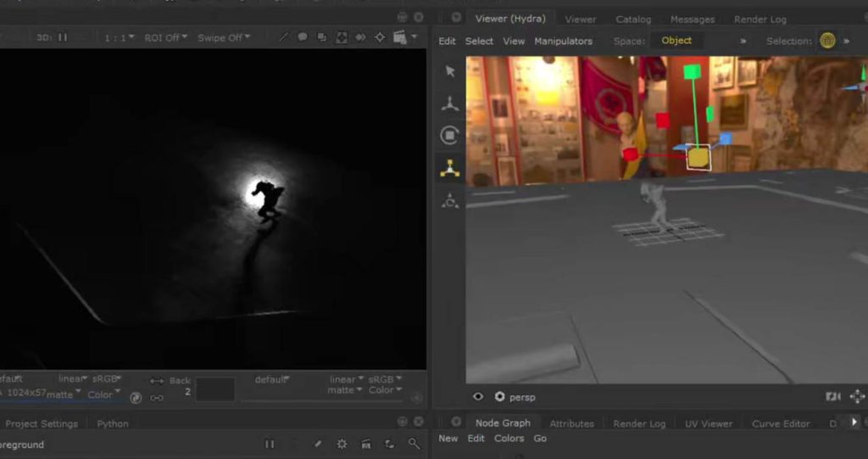This screenshot has height=459, width=868.
Task: Expand the 1:1 zoom ratio dropdown
Action: tap(119, 37)
